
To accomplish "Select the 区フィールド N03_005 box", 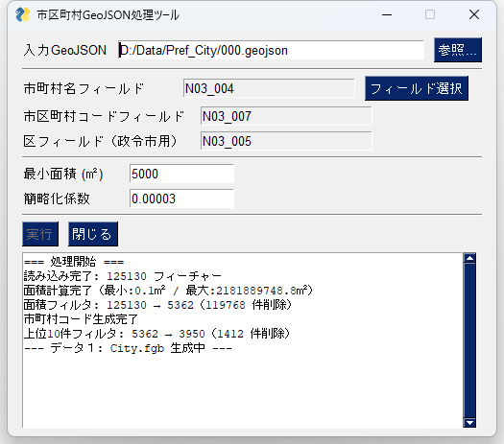I will pyautogui.click(x=286, y=141).
